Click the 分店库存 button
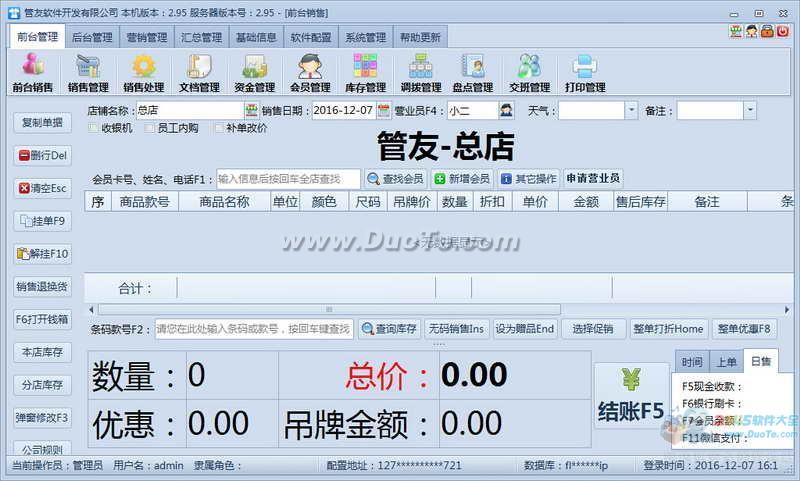The image size is (800, 481). coord(42,385)
